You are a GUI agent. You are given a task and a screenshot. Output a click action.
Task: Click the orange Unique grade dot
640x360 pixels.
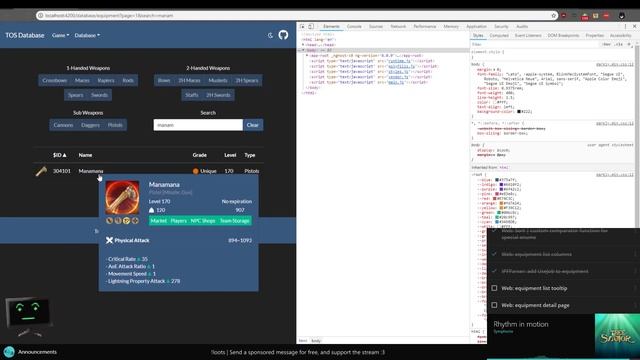coord(196,171)
